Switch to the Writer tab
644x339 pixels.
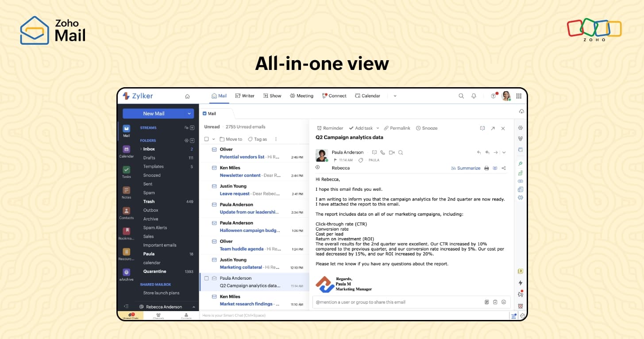coord(245,96)
